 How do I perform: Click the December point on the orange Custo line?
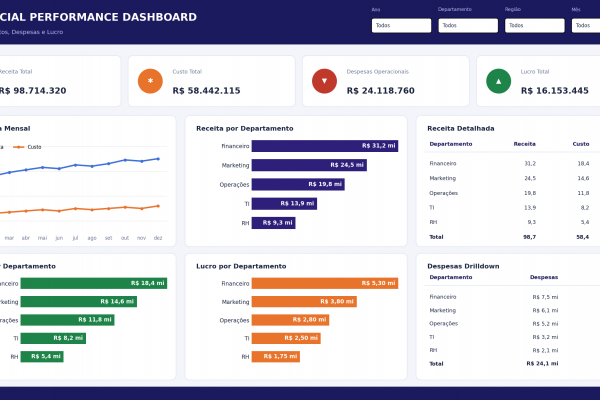coord(158,206)
